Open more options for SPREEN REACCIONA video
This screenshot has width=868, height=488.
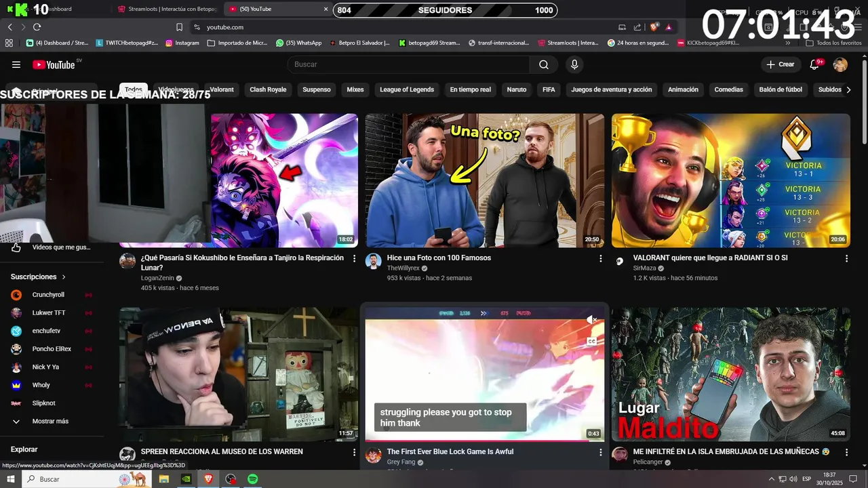click(x=354, y=452)
